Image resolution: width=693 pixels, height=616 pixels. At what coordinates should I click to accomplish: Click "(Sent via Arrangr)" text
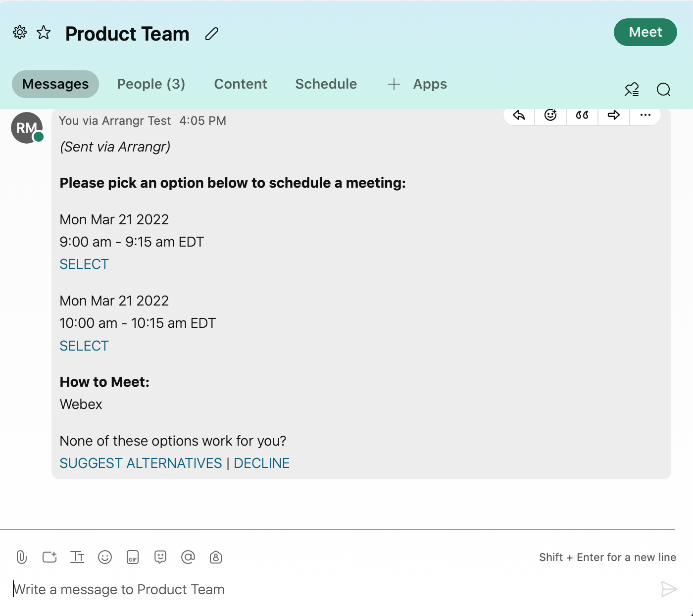click(x=115, y=147)
